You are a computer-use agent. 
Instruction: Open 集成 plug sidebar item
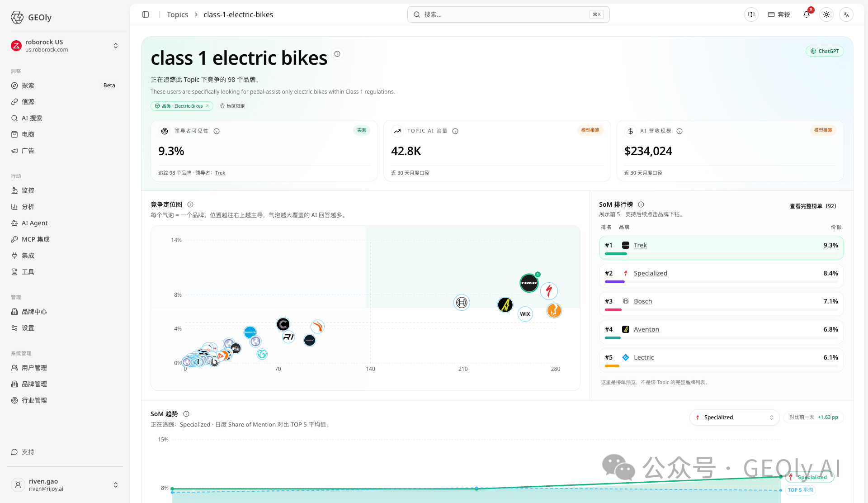click(x=65, y=256)
